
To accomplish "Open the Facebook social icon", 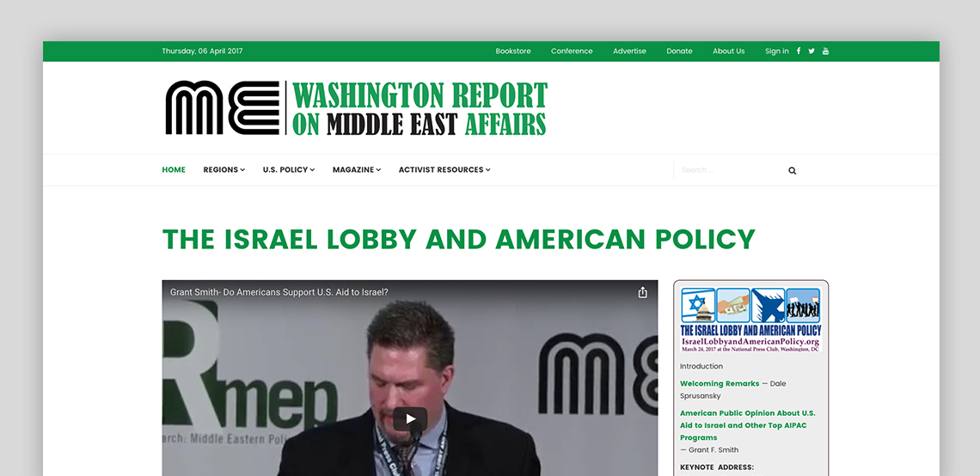I will pyautogui.click(x=798, y=52).
